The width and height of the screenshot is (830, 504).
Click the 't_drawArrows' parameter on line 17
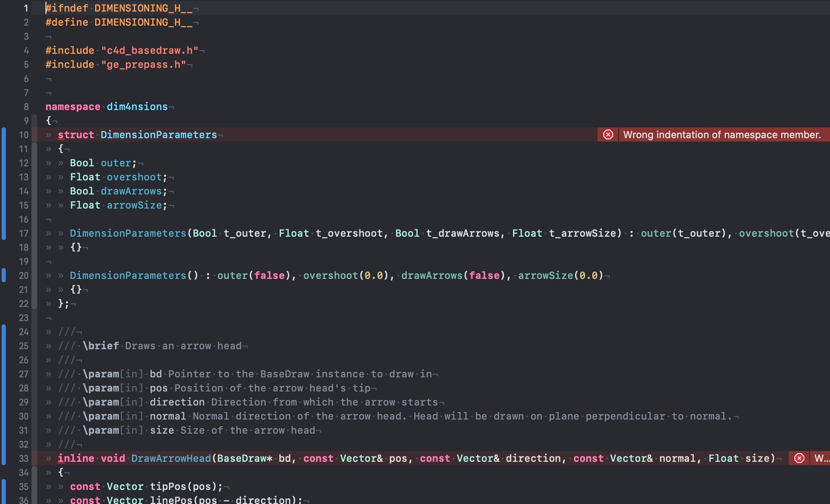coord(463,233)
